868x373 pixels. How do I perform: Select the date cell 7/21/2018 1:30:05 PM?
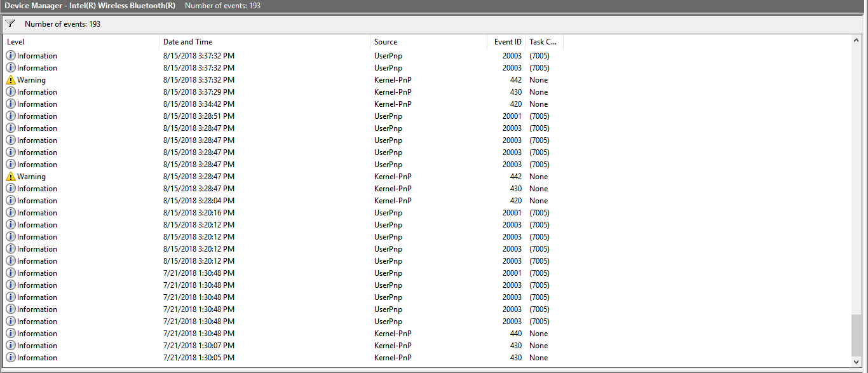click(199, 358)
